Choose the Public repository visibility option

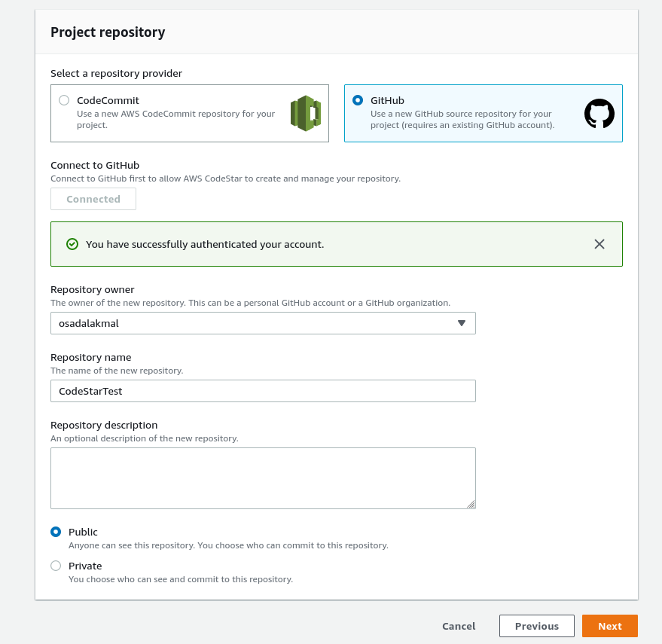click(x=56, y=532)
